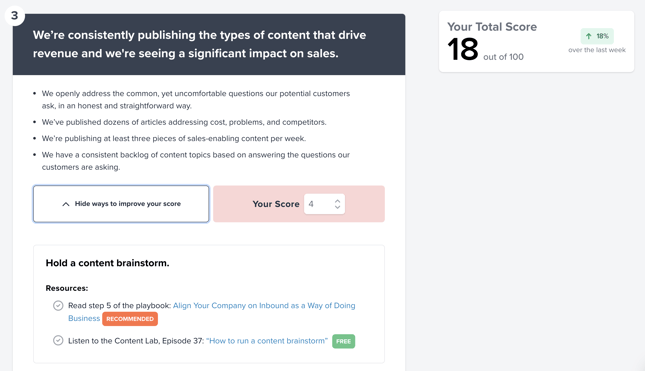645x371 pixels.
Task: Click the green FREE badge
Action: click(x=343, y=341)
